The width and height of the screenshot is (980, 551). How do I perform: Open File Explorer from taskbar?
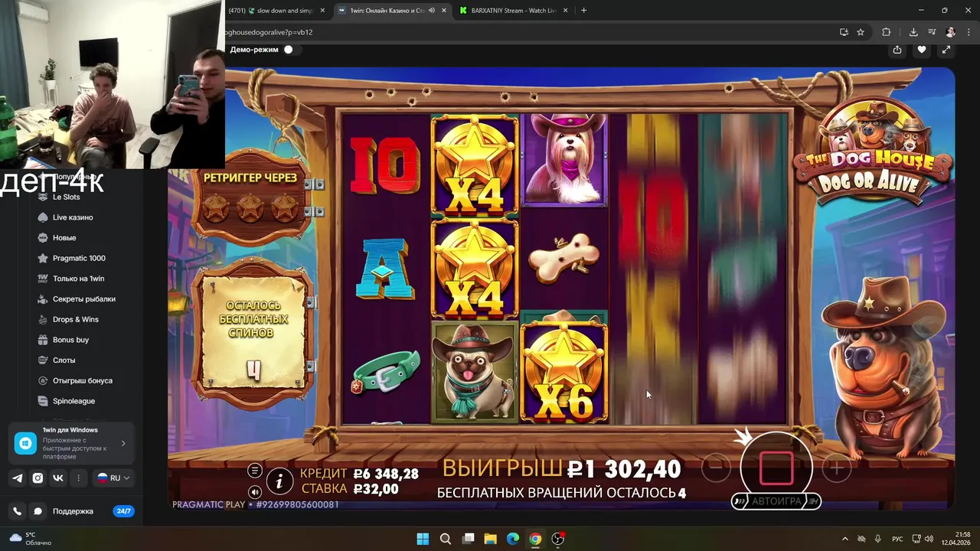(x=490, y=539)
